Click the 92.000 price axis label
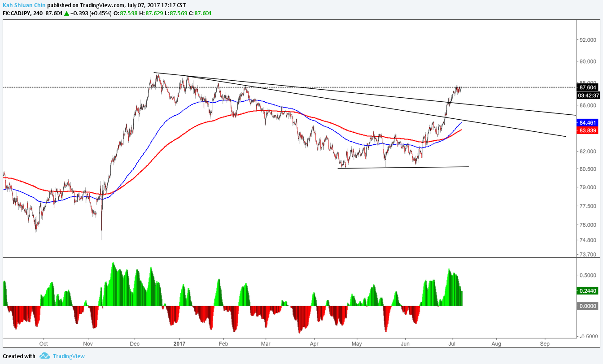The width and height of the screenshot is (603, 364). coord(587,40)
